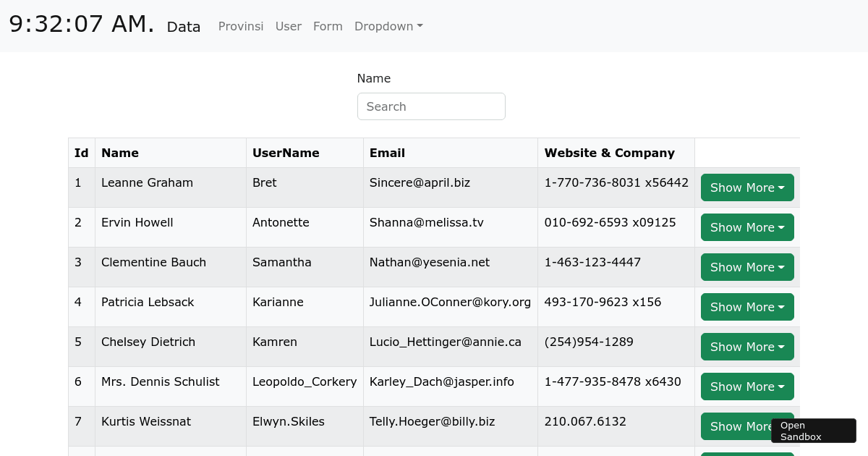Open Show More dropdown for Leanne Graham
868x456 pixels.
pos(746,187)
